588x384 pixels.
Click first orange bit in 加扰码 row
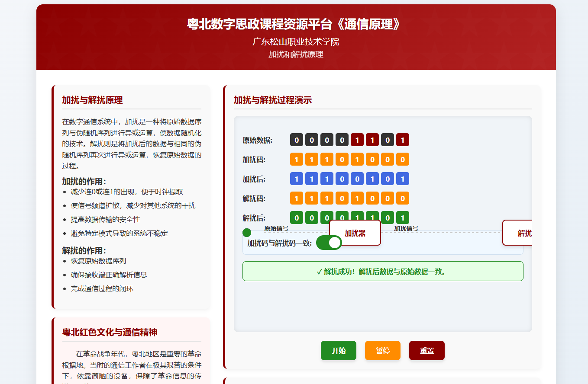tap(297, 159)
